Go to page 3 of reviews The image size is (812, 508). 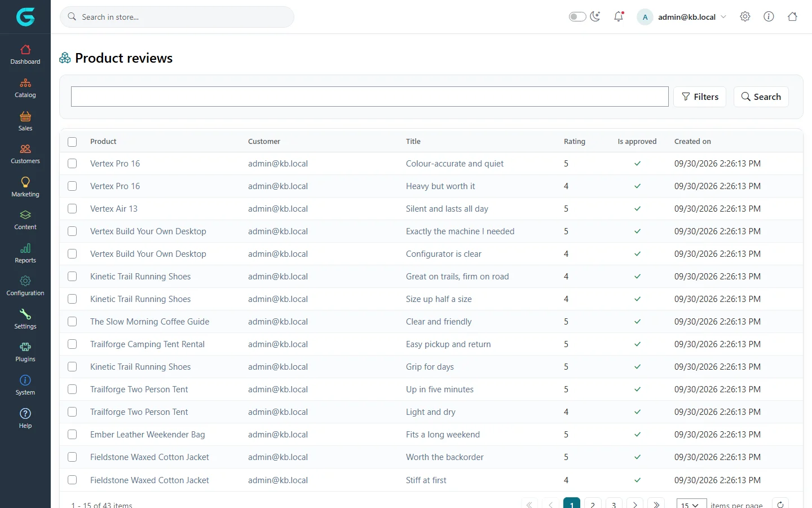(x=614, y=505)
